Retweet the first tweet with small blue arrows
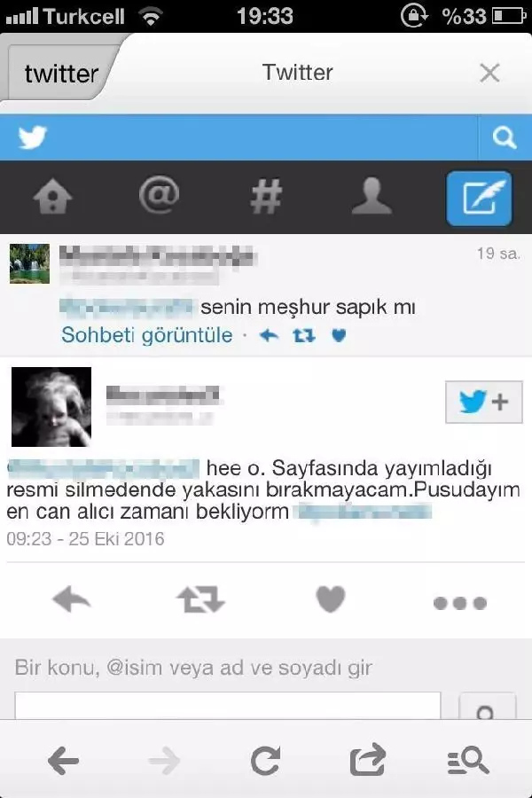Image resolution: width=532 pixels, height=798 pixels. click(x=304, y=335)
